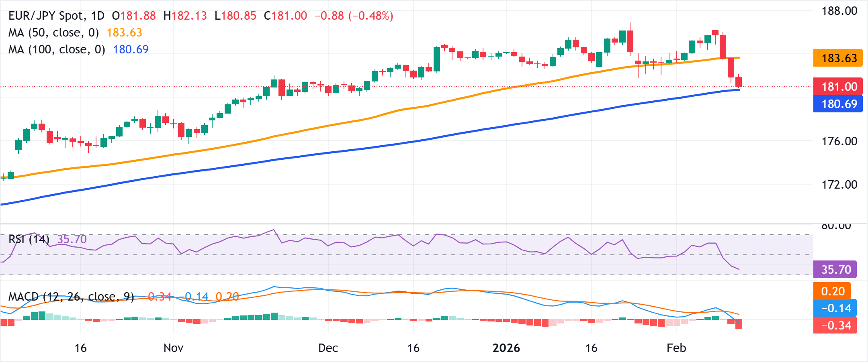This screenshot has width=868, height=362.
Task: Toggle visibility of the RSI (14) indicator
Action: pos(28,239)
